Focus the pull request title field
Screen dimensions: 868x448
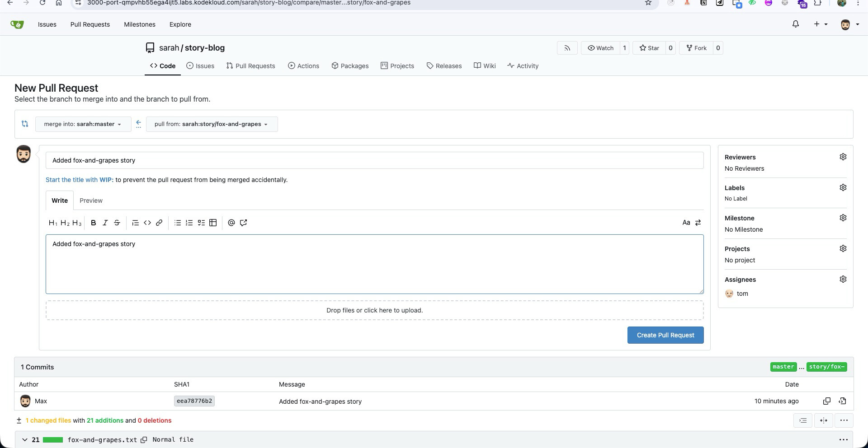pyautogui.click(x=375, y=160)
